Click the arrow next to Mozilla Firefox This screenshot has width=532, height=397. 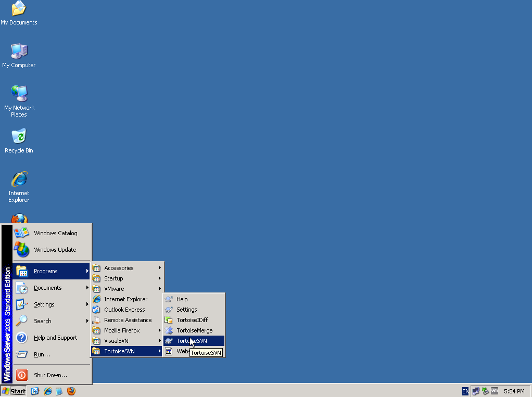pos(159,330)
